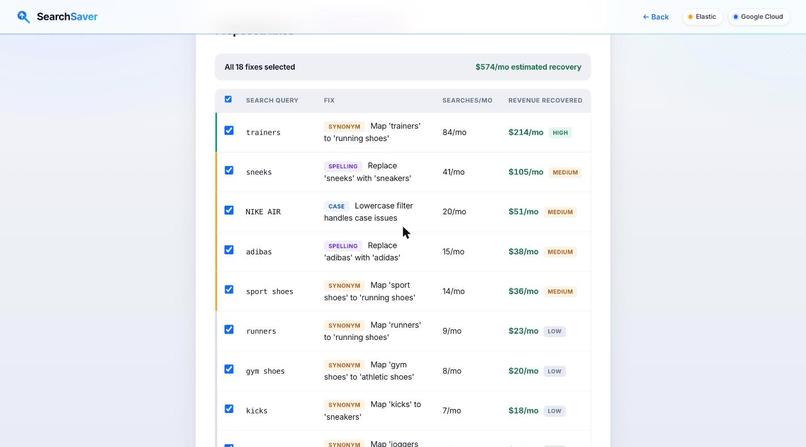The width and height of the screenshot is (806, 447).
Task: Click the 'sneeks' search query
Action: [x=259, y=172]
